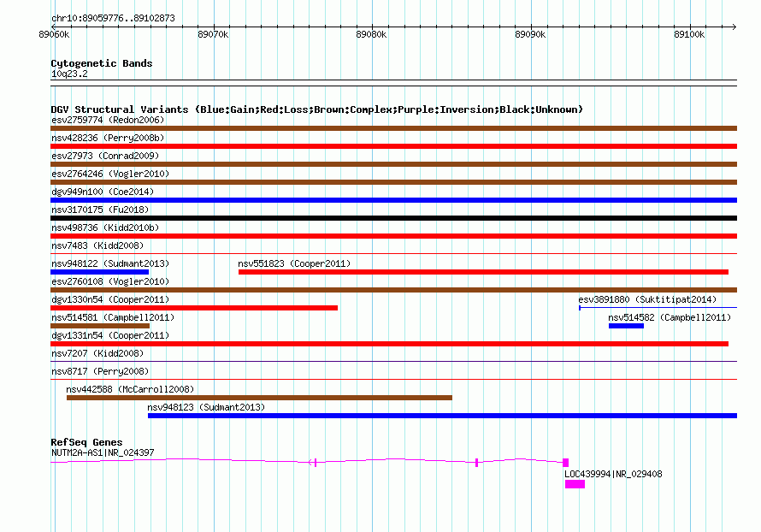Image resolution: width=761 pixels, height=532 pixels.
Task: Click the 10q23.2 cytogenetic band label
Action: coord(69,74)
